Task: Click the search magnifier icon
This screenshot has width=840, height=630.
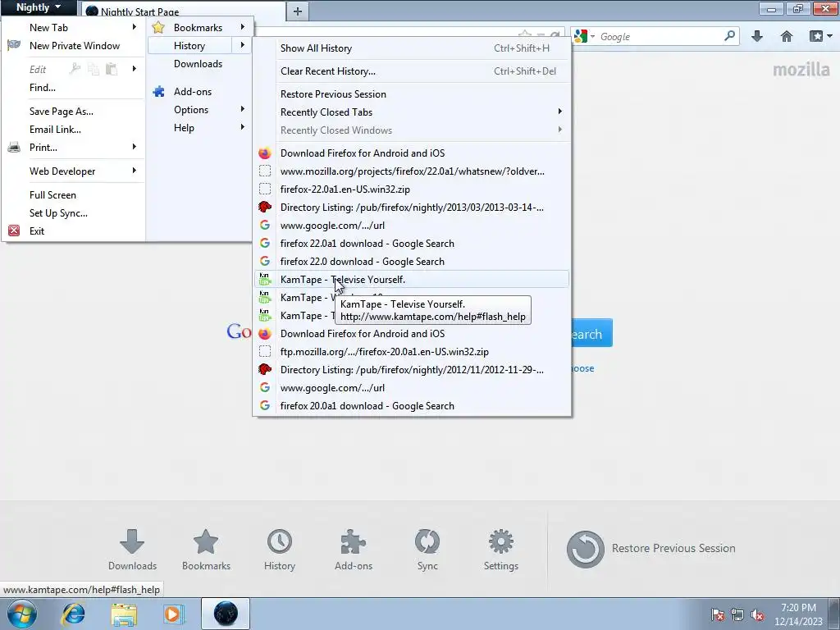Action: [729, 36]
